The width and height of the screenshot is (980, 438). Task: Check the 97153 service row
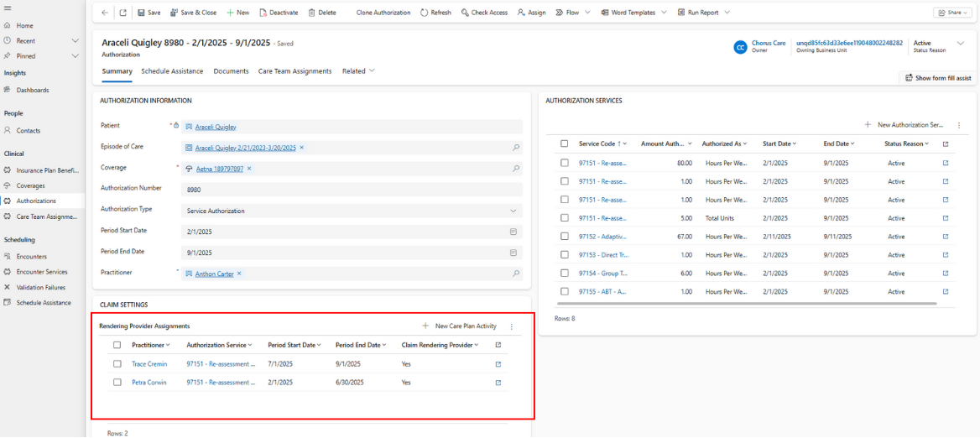pos(565,255)
